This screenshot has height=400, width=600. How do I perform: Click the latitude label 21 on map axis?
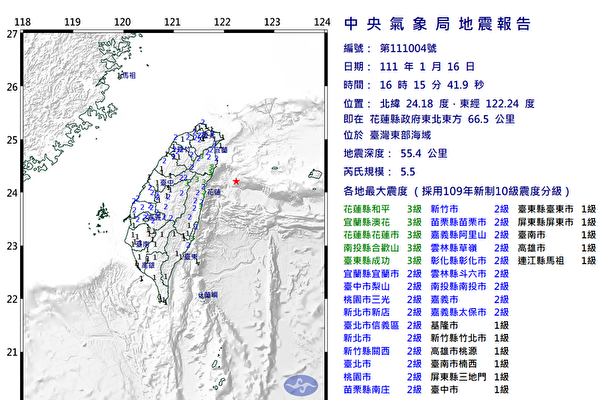coord(12,352)
